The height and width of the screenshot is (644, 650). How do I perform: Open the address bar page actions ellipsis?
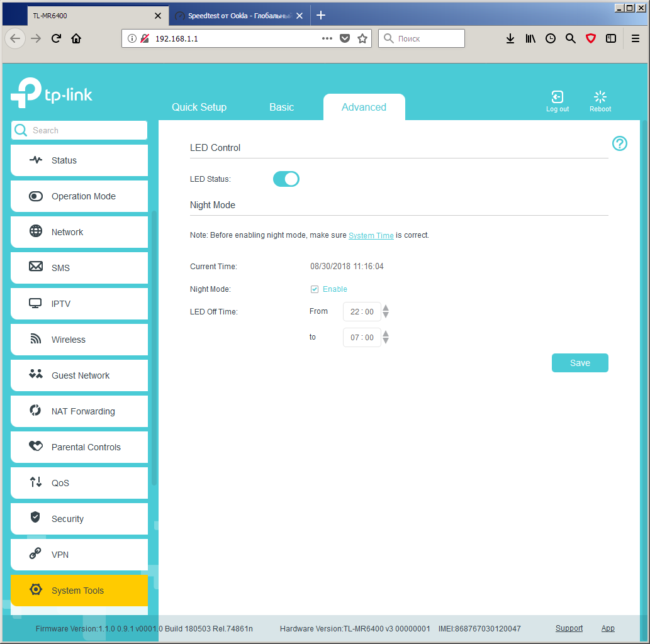(327, 38)
